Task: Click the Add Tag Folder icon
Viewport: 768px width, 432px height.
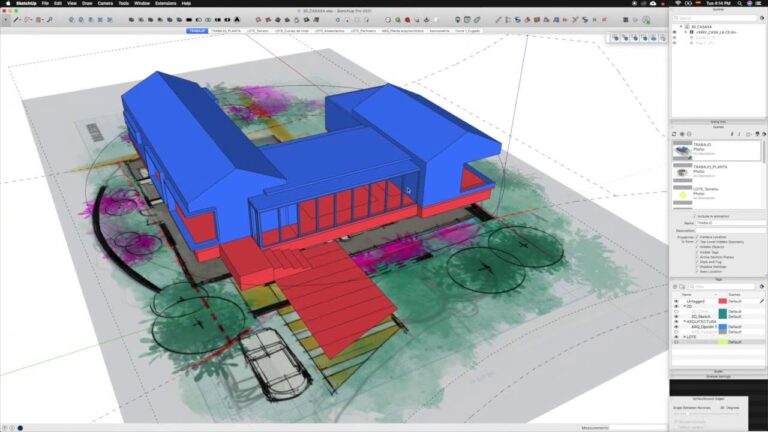Action: pyautogui.click(x=682, y=287)
